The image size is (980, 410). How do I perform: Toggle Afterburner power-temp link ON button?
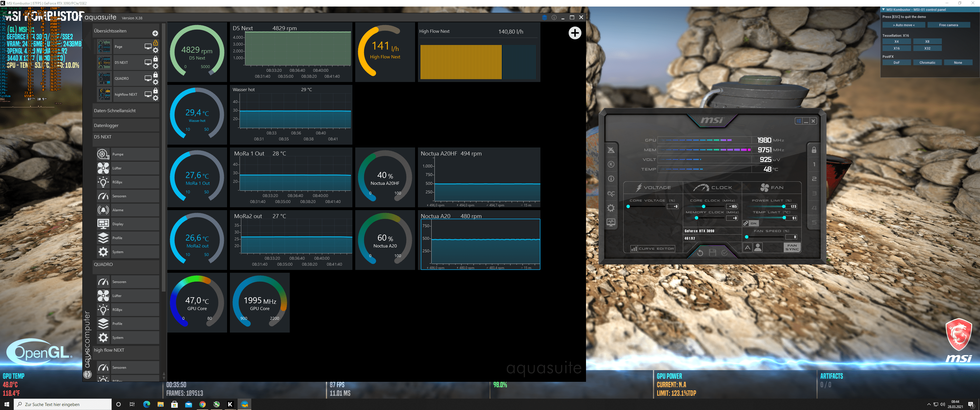coord(751,223)
